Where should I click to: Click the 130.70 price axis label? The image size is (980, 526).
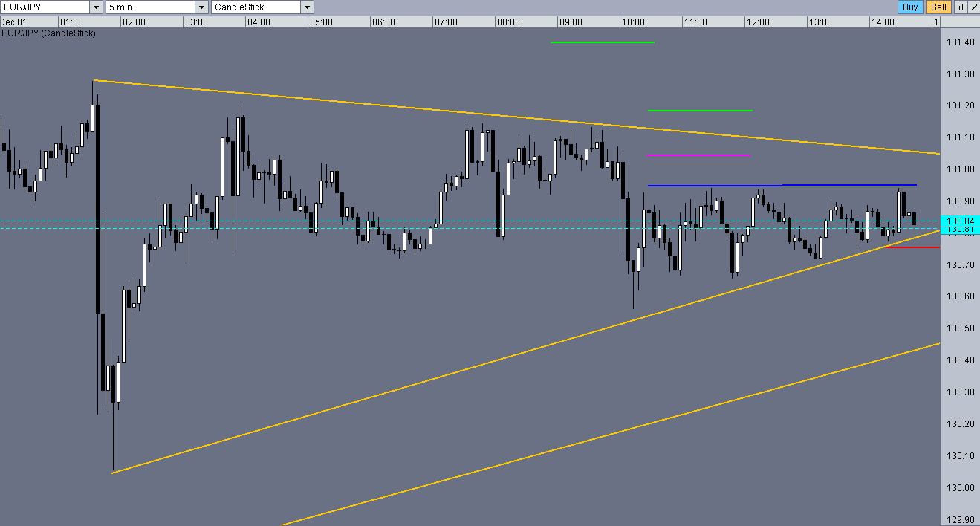coord(961,265)
